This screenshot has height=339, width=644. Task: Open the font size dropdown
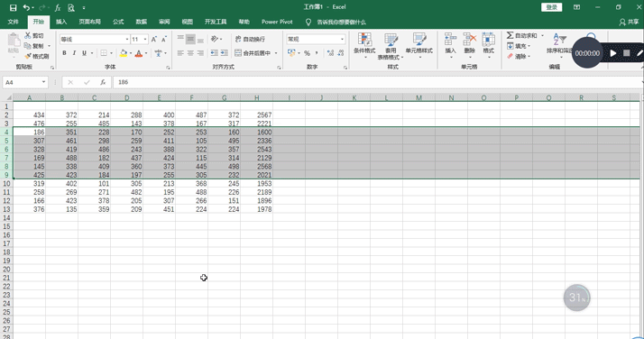click(x=145, y=39)
